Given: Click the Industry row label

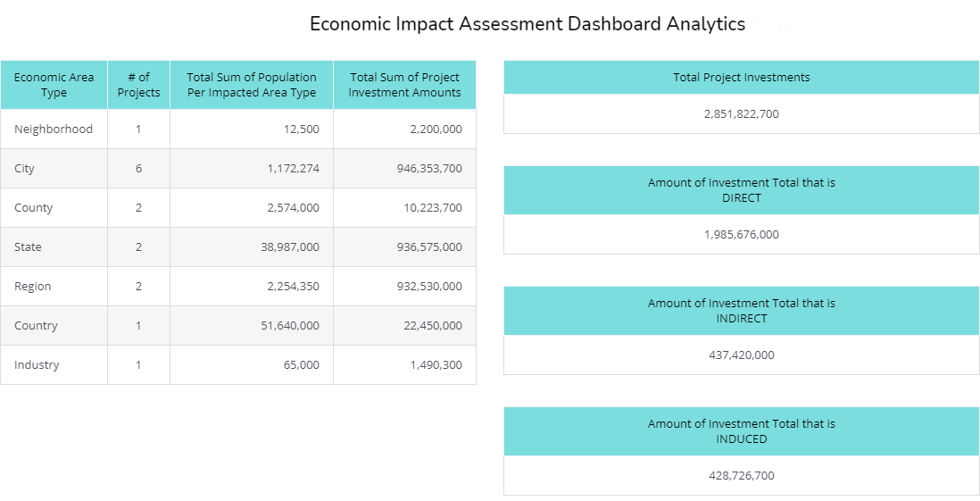Looking at the screenshot, I should pyautogui.click(x=37, y=365).
